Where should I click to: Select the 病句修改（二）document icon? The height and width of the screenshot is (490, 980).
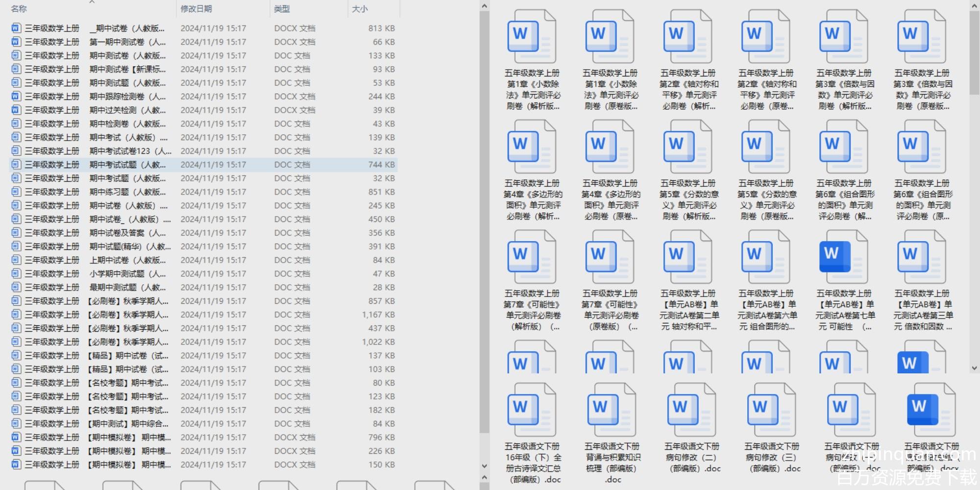(691, 411)
